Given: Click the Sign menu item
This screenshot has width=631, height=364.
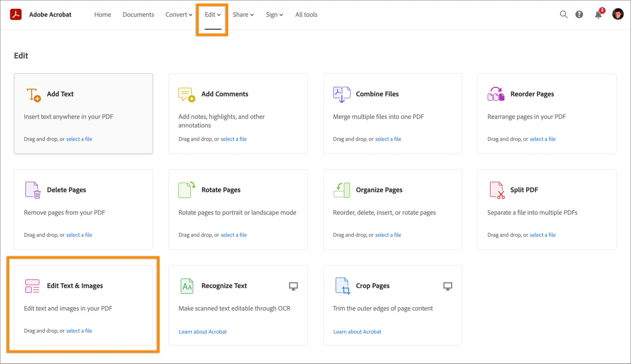Looking at the screenshot, I should coord(273,14).
